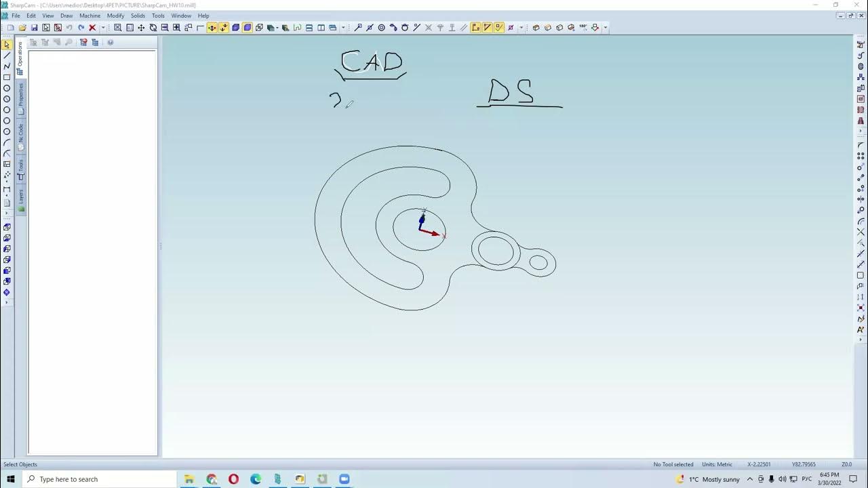Select the Line drawing tool

tap(7, 56)
